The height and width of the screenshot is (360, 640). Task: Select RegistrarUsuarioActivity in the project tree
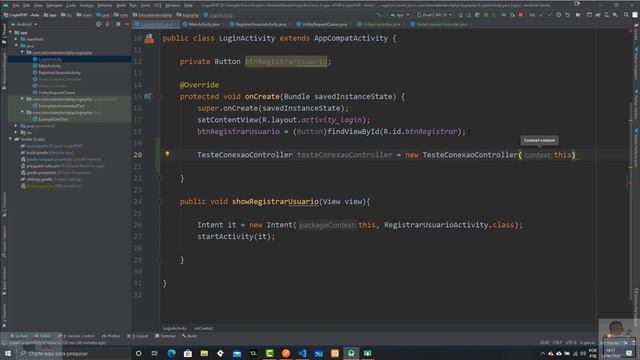pyautogui.click(x=59, y=73)
